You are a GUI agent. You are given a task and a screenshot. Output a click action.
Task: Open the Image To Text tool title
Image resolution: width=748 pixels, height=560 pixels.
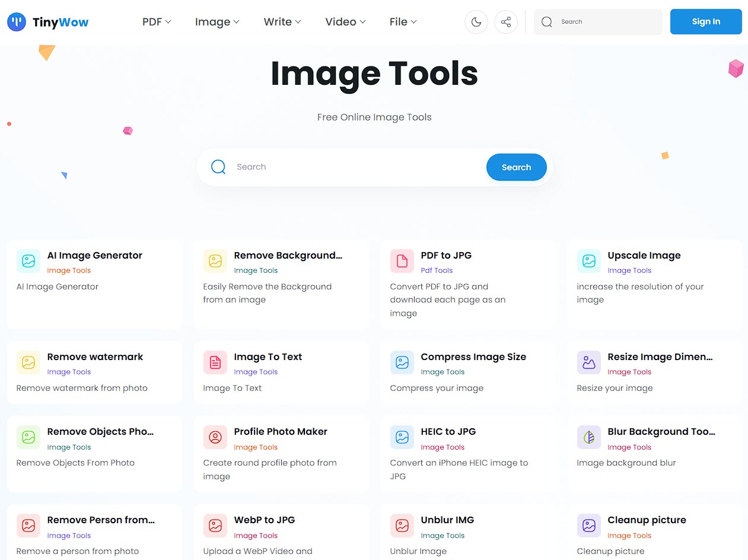pos(268,357)
